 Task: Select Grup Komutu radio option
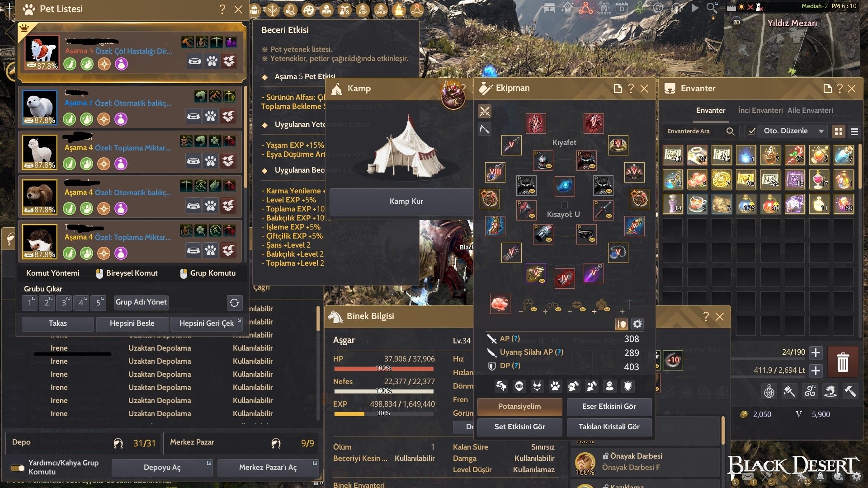[x=184, y=273]
